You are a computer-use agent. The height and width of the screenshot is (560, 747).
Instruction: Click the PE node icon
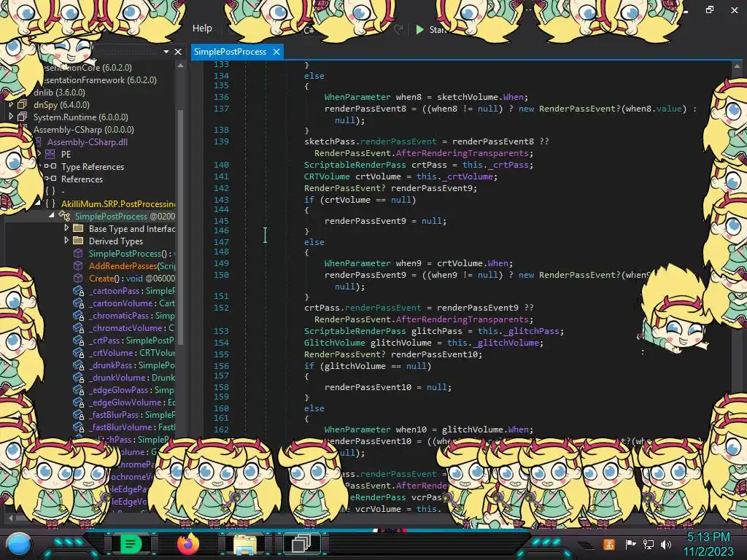pyautogui.click(x=50, y=155)
